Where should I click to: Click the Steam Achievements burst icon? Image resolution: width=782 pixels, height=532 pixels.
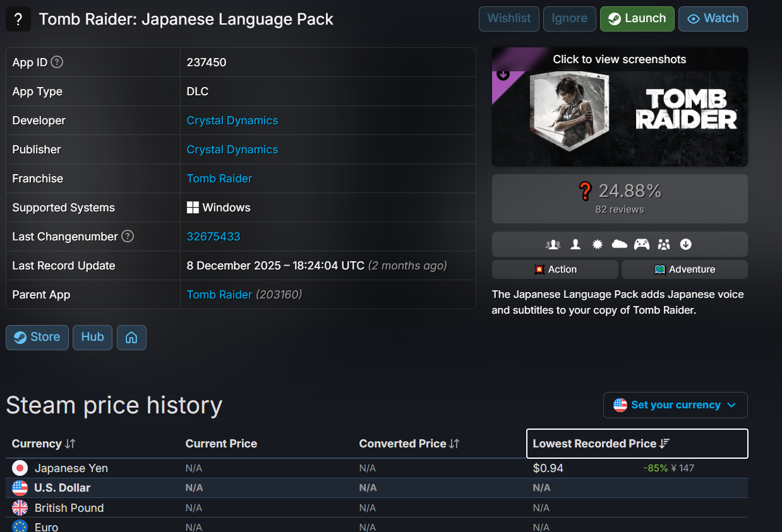tap(597, 244)
